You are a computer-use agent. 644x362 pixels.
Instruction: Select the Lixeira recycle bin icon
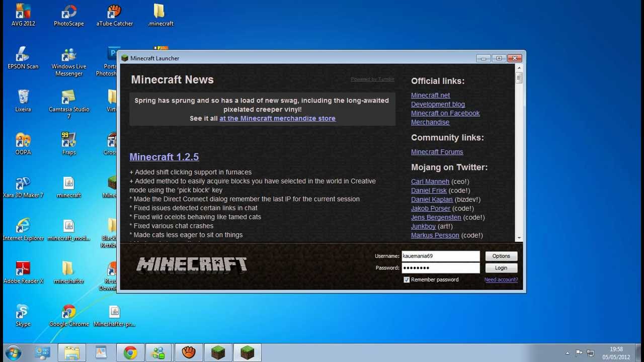pos(23,101)
